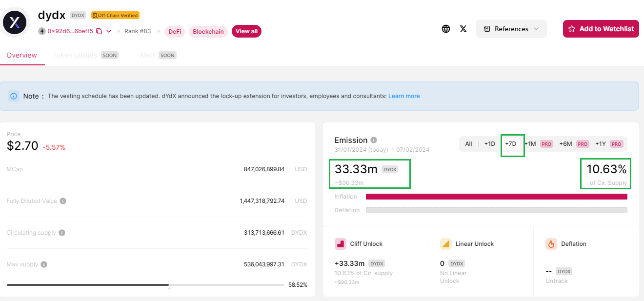Image resolution: width=644 pixels, height=301 pixels.
Task: Click the Deflation progress bar
Action: (496, 210)
